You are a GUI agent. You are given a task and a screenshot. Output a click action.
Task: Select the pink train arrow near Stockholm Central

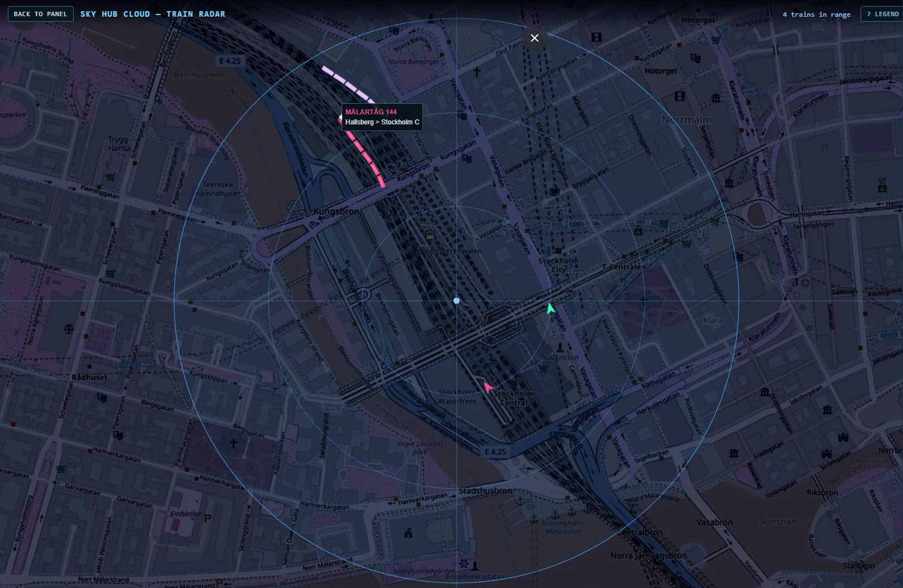488,387
